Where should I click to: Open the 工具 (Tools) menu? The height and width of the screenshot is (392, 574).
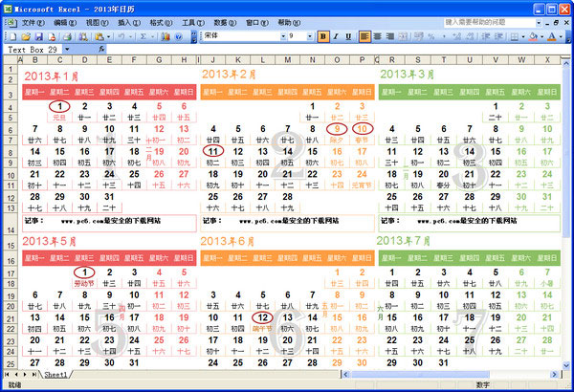[x=193, y=23]
